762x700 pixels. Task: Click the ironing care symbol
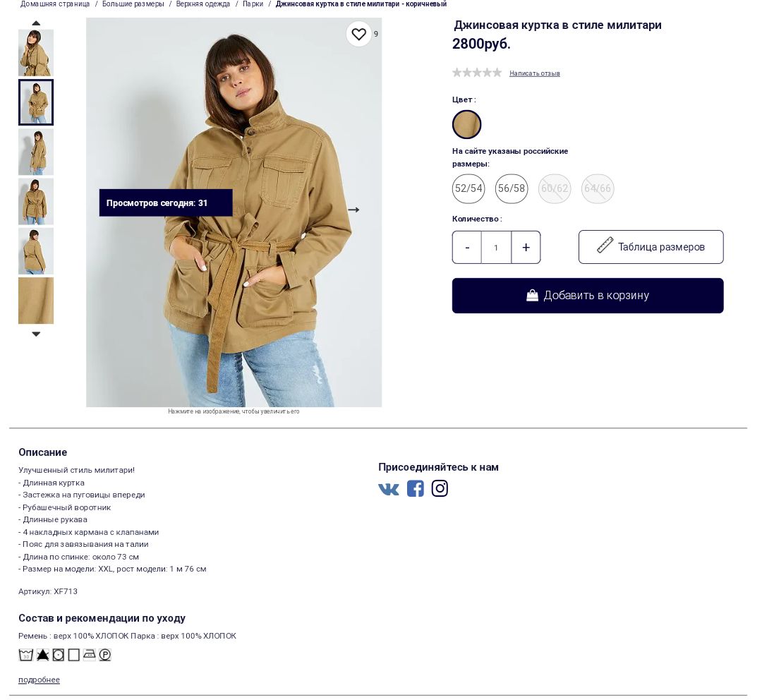[x=90, y=655]
